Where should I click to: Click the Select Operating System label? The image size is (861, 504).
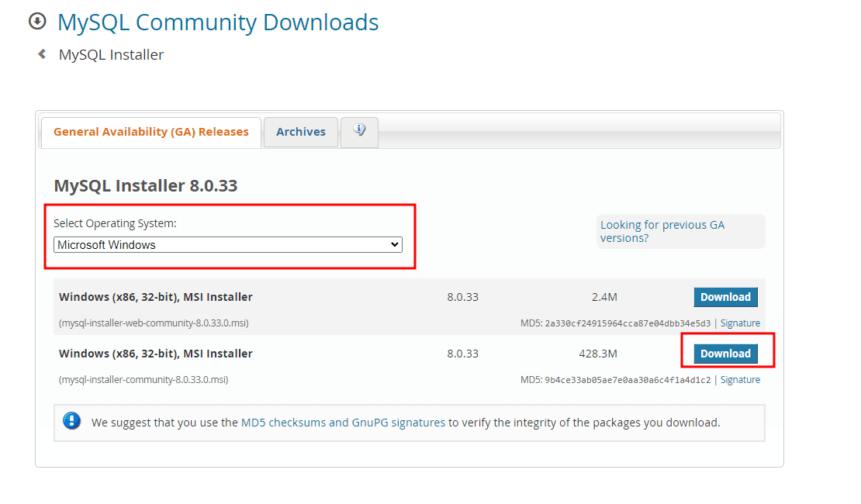coord(115,223)
